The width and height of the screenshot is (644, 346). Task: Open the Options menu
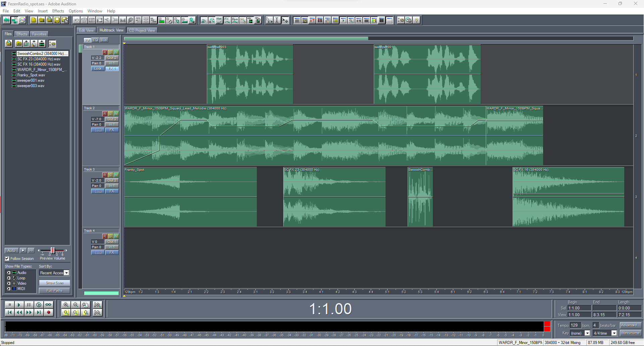76,11
